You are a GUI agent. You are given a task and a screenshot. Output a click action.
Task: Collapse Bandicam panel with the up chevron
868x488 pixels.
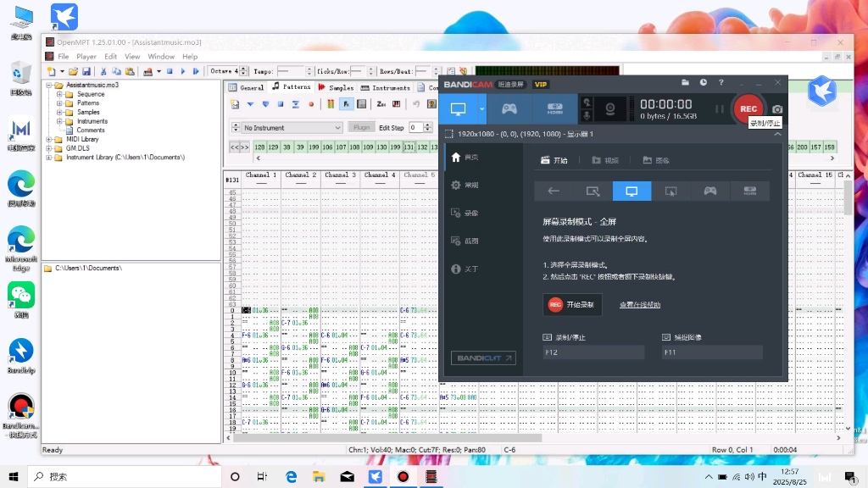(x=777, y=134)
